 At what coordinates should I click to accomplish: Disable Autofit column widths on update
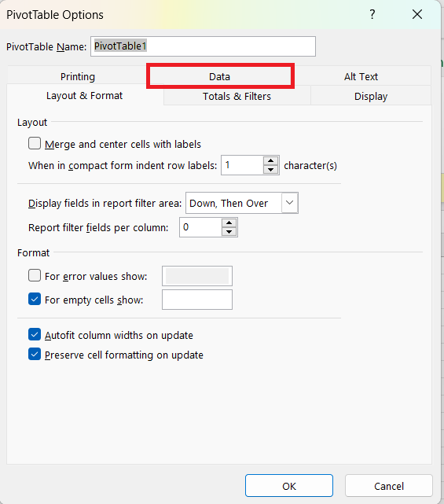35,334
